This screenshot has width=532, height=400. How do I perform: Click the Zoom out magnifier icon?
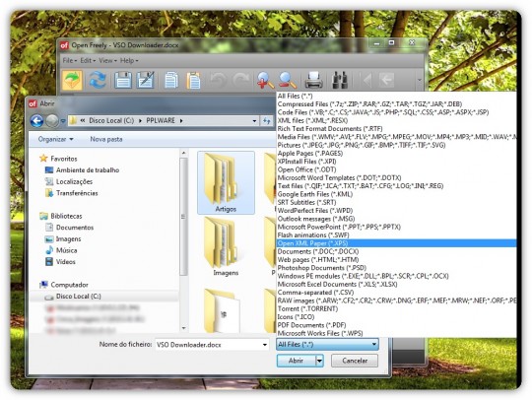coord(288,81)
